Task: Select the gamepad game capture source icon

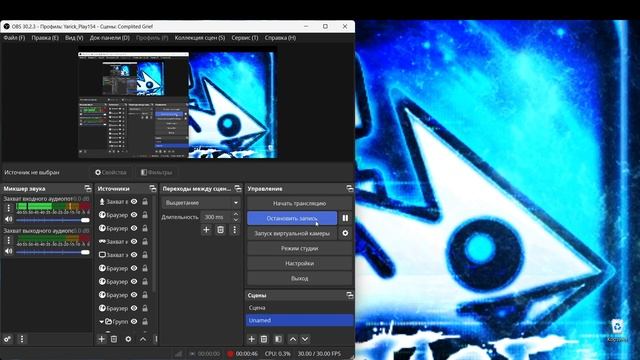Action: click(x=102, y=242)
